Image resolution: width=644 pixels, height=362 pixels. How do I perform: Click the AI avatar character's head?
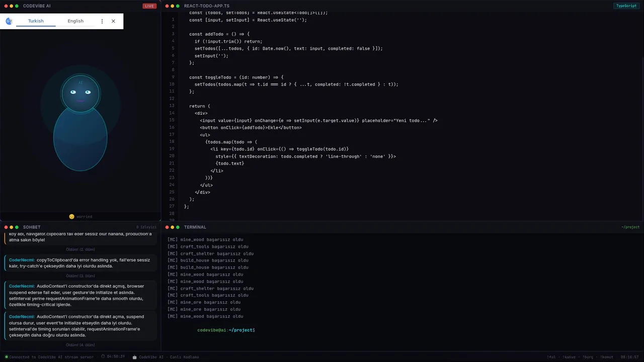tap(80, 93)
